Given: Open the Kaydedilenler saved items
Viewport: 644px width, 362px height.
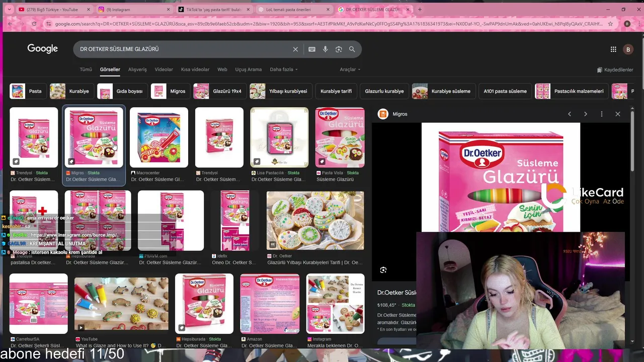Looking at the screenshot, I should [615, 70].
